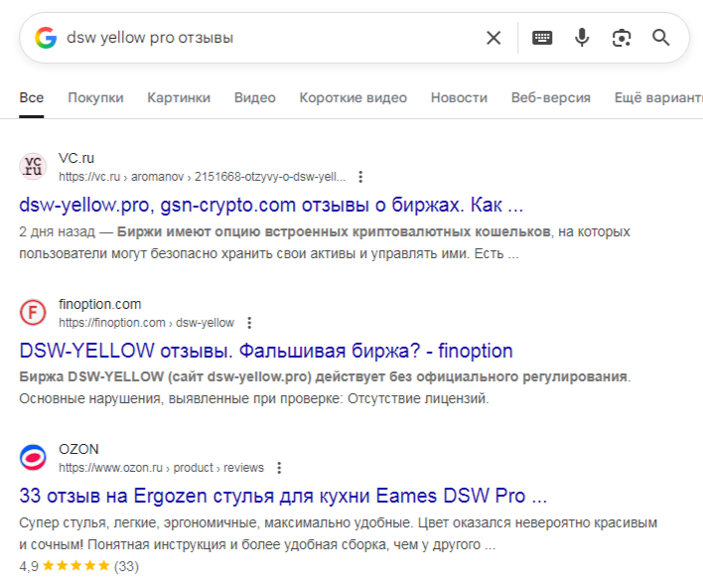Image resolution: width=703 pixels, height=588 pixels.
Task: Open the on-screen keyboard input tool
Action: click(x=542, y=38)
